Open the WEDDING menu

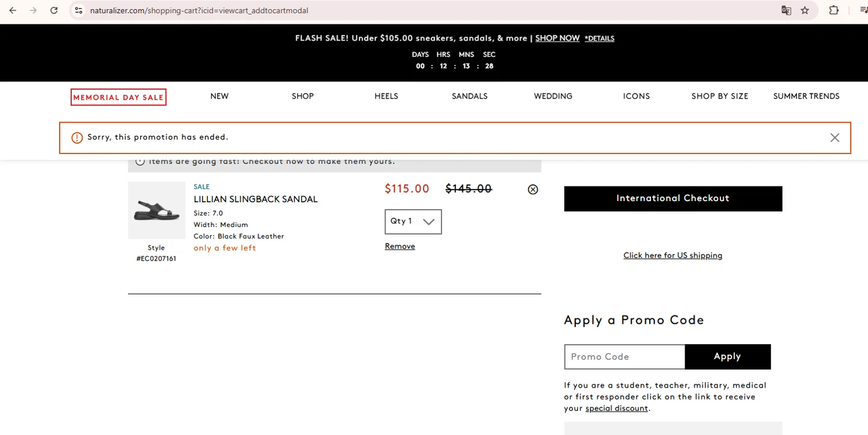553,96
